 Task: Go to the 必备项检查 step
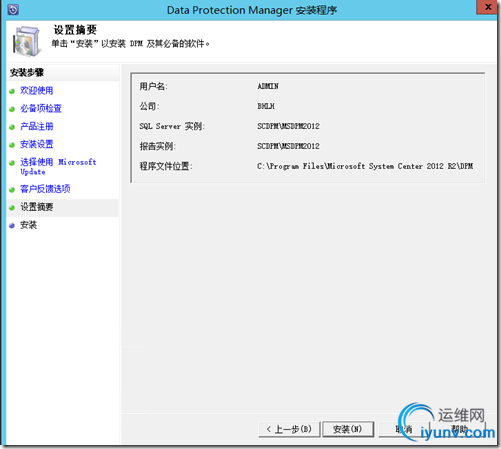pyautogui.click(x=41, y=108)
